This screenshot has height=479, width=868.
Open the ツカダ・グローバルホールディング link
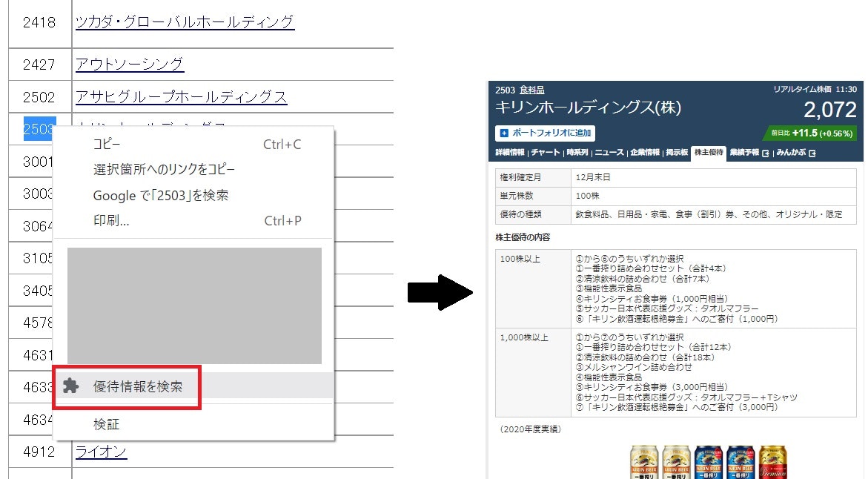[185, 22]
